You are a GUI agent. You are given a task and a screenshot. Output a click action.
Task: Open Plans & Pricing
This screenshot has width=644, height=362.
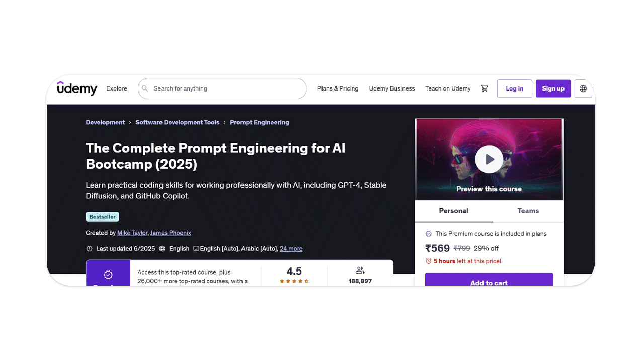tap(338, 88)
